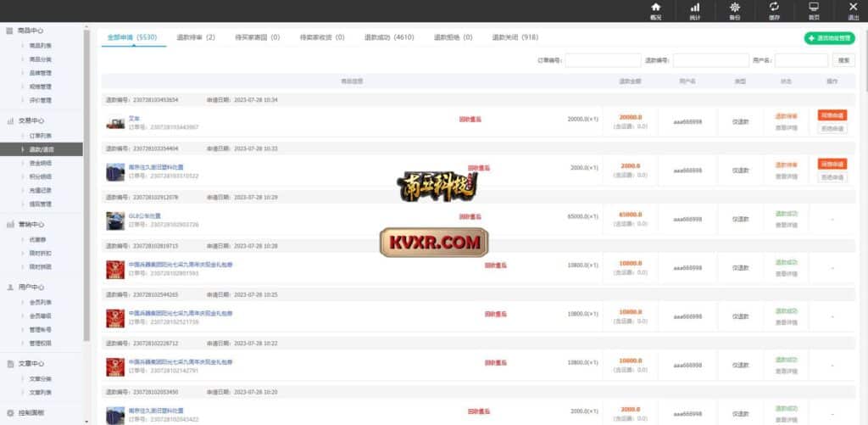This screenshot has height=425, width=868.
Task: Open 会员列表 in the sidebar
Action: (40, 302)
